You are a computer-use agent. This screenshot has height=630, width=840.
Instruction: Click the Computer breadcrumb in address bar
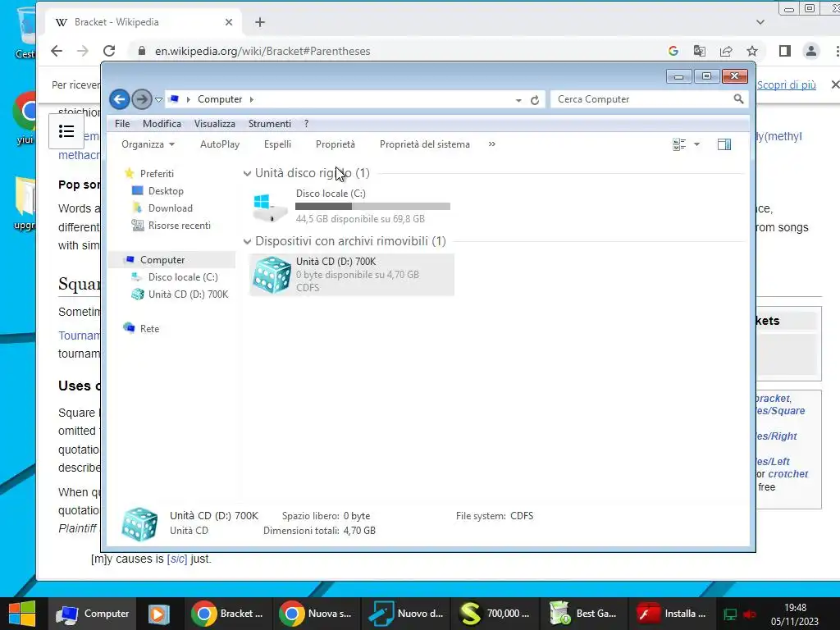click(220, 99)
